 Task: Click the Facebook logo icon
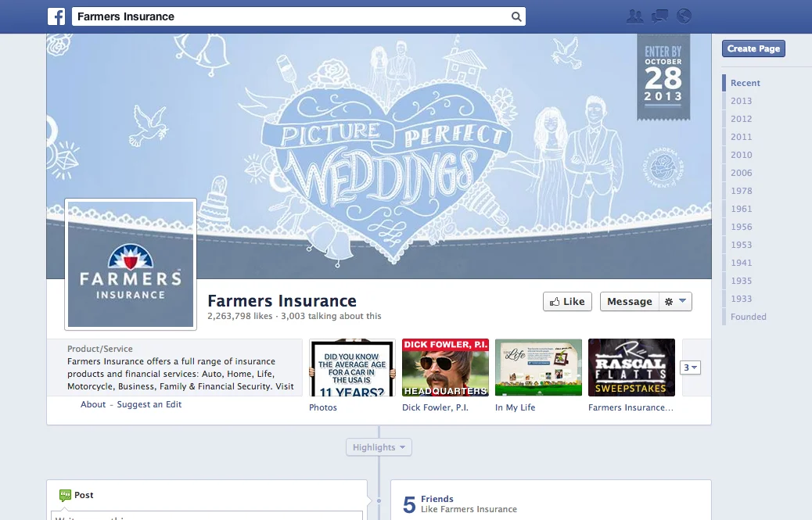[x=56, y=16]
